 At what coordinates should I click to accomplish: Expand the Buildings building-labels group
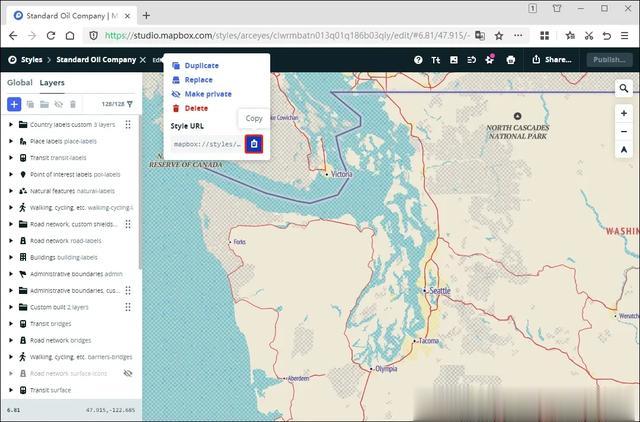point(11,257)
